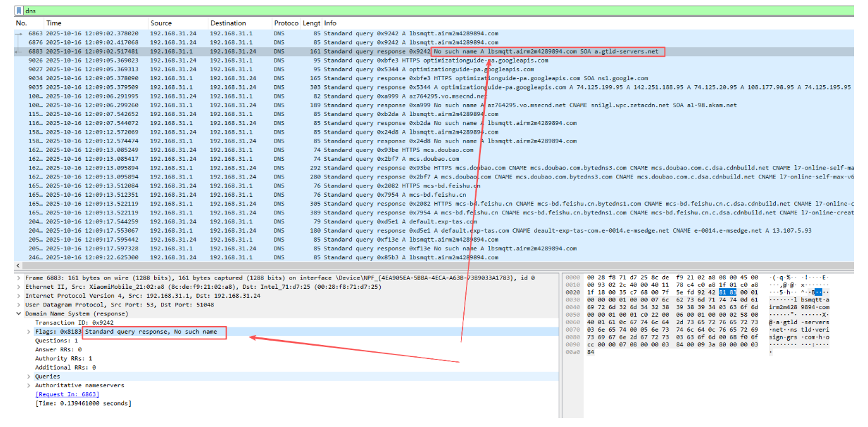
Task: Open the Request In: 6863 link
Action: (x=67, y=394)
